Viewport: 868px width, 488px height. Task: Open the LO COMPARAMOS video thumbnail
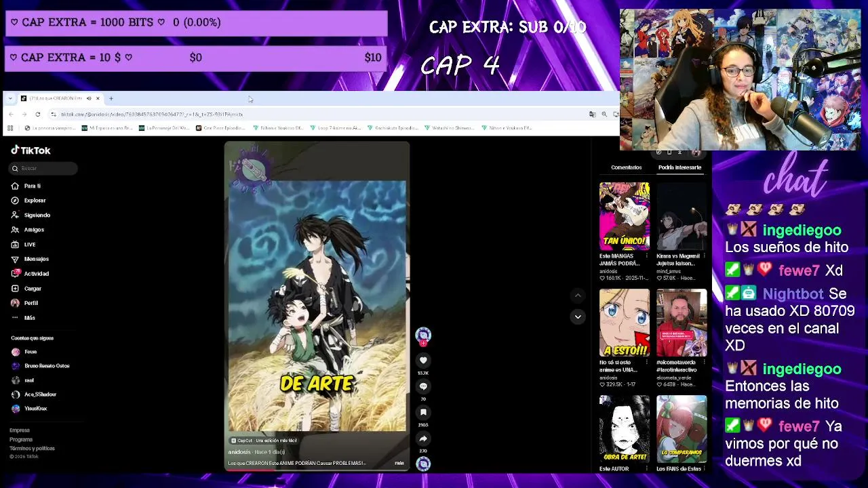pos(682,429)
